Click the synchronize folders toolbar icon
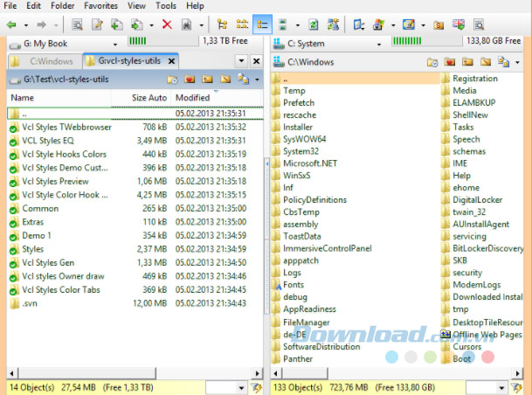532x395 pixels. 333,24
